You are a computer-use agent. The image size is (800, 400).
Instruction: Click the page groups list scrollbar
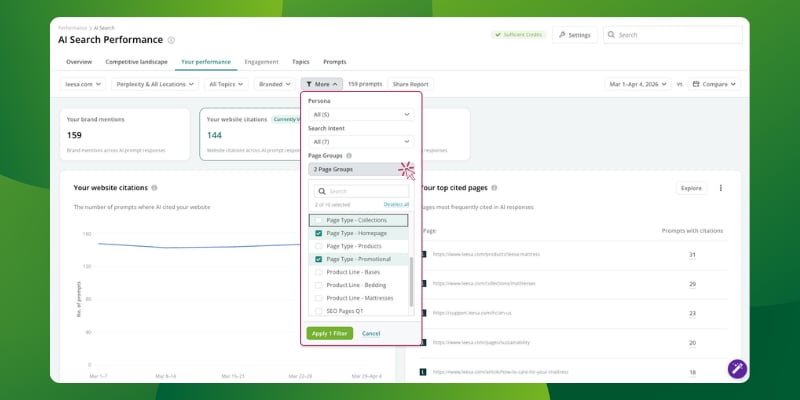411,282
